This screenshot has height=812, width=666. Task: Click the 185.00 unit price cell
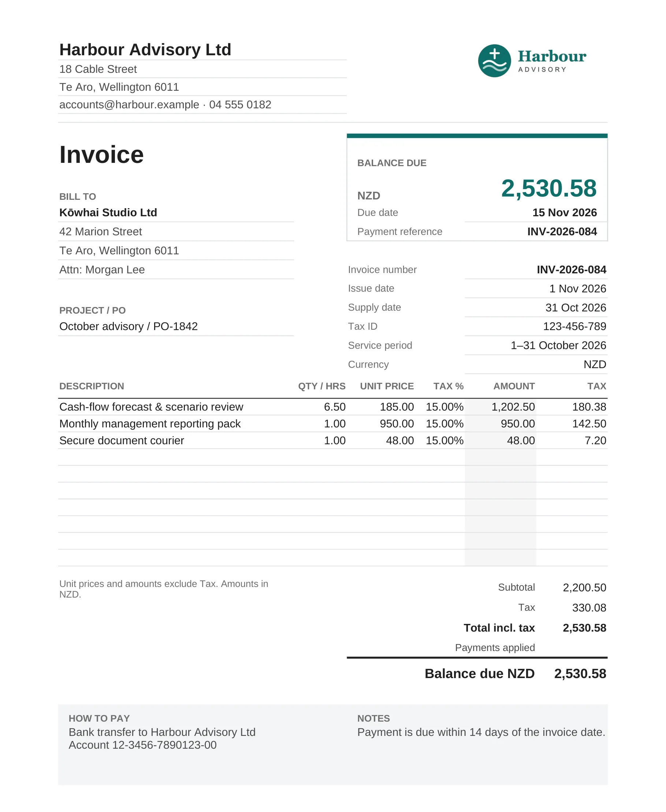pyautogui.click(x=397, y=407)
